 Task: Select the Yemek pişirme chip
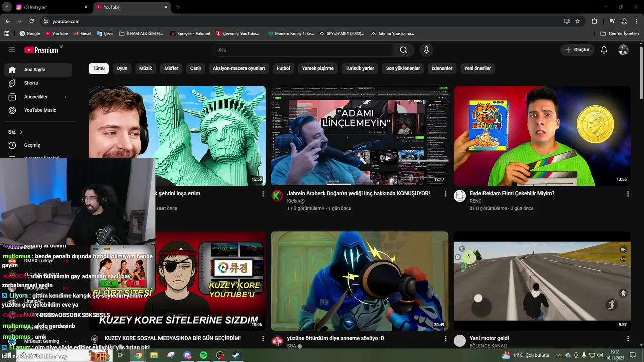tap(317, 68)
